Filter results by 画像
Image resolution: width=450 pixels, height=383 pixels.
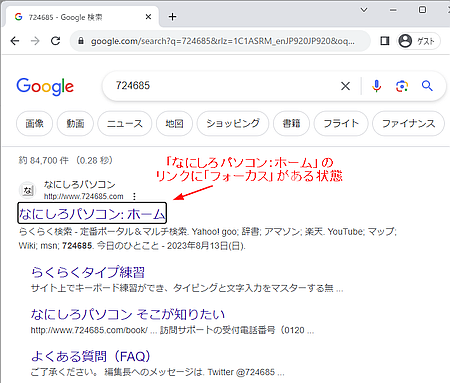point(34,124)
